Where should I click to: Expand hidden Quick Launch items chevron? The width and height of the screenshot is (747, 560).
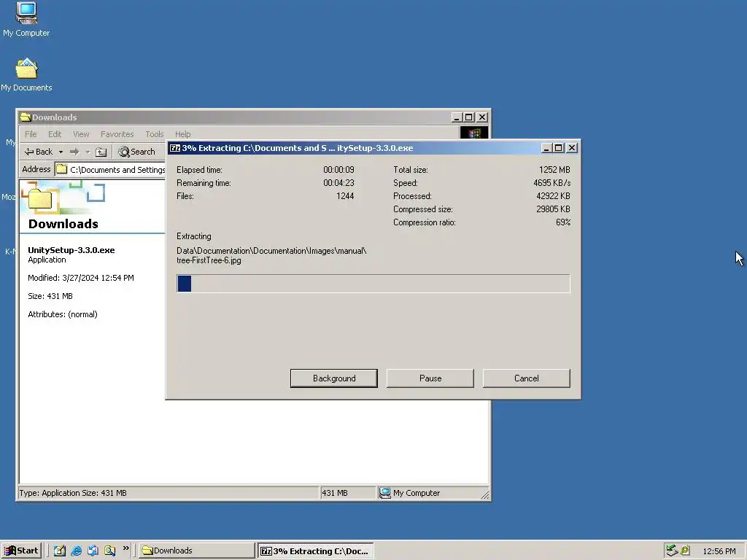[x=125, y=548]
